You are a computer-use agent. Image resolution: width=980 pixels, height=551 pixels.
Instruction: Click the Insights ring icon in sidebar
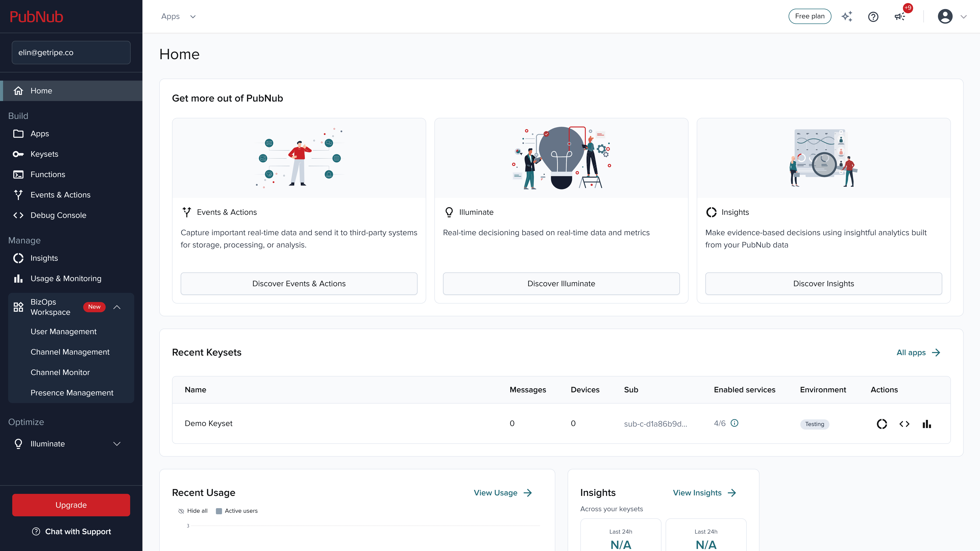[x=18, y=258]
